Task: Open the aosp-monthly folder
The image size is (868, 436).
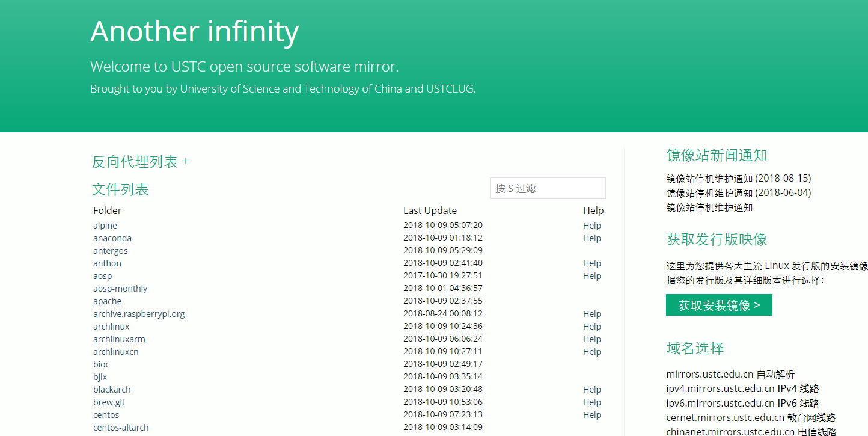Action: click(120, 289)
